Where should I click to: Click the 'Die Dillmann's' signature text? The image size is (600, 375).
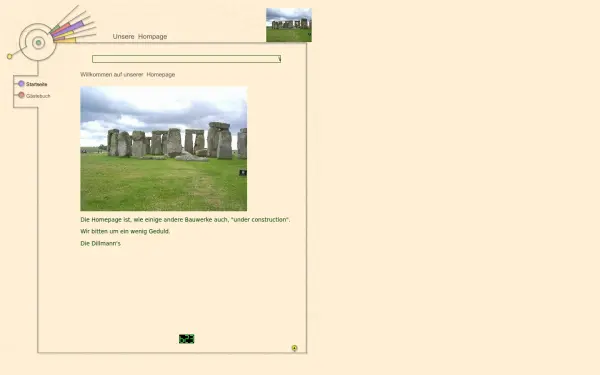[100, 243]
